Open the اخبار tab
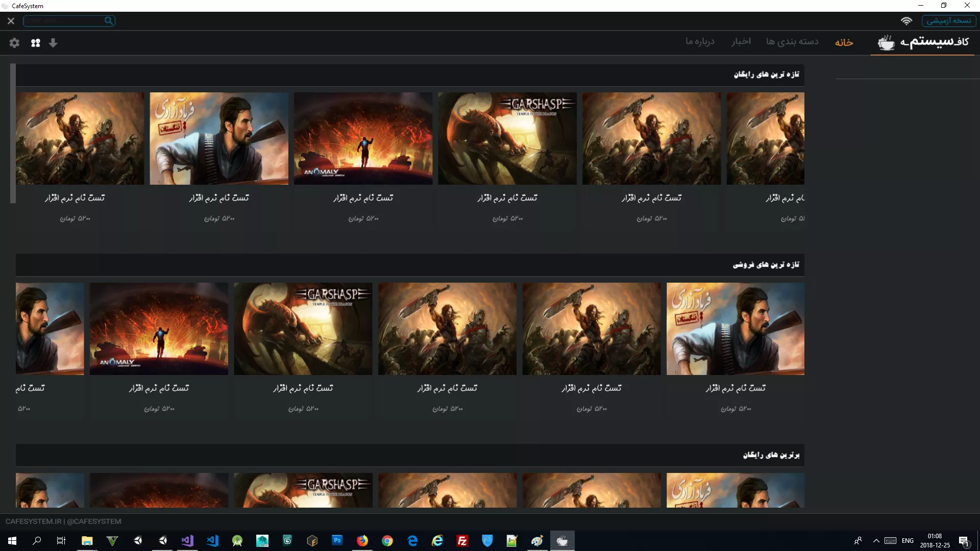The height and width of the screenshot is (551, 980). 741,41
